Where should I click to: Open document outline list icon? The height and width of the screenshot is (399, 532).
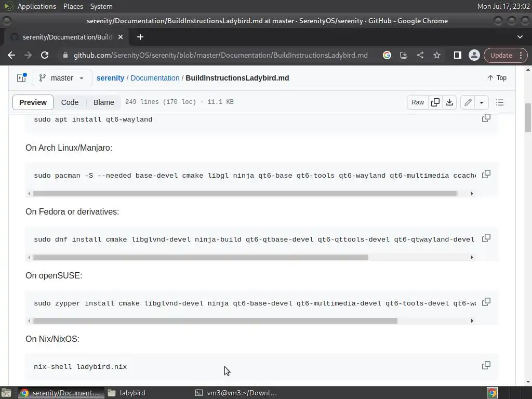(499, 102)
